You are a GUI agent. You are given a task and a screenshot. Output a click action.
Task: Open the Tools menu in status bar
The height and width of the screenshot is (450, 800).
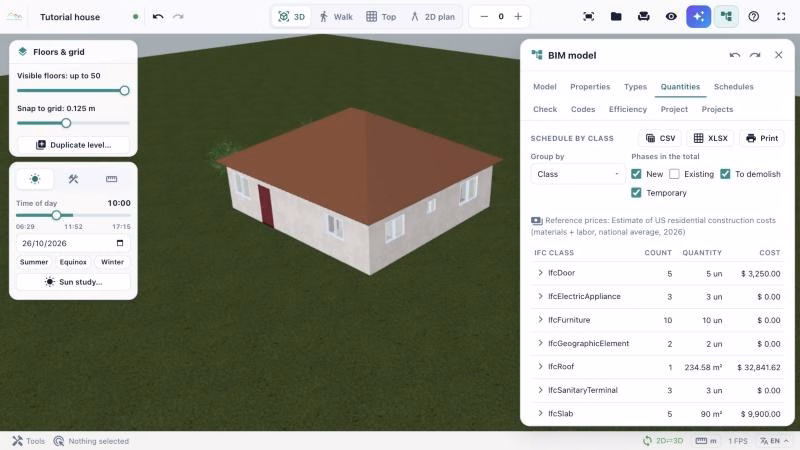(29, 441)
